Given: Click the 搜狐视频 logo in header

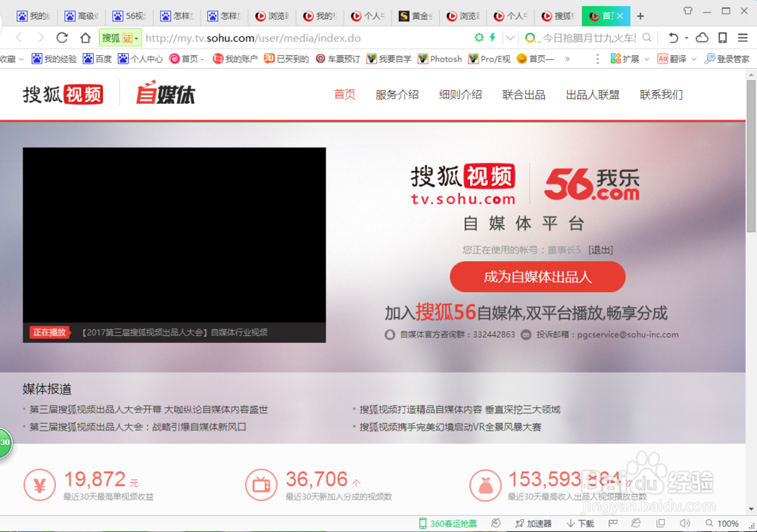Looking at the screenshot, I should tap(63, 95).
